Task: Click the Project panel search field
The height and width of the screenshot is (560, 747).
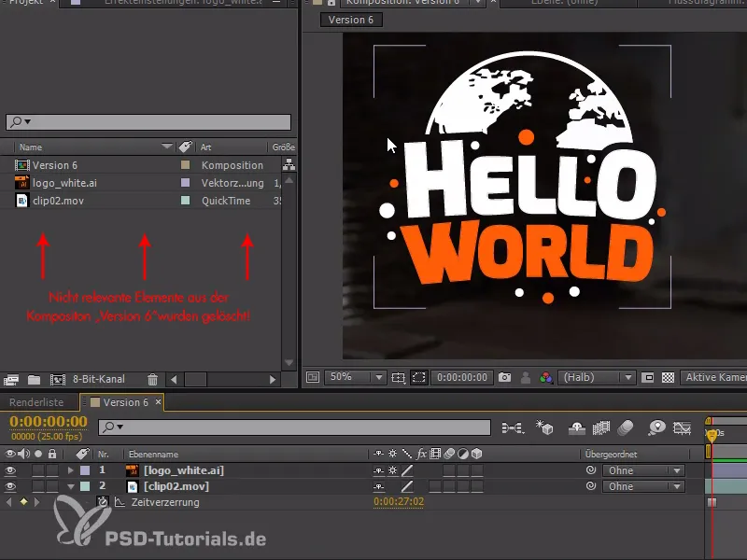Action: [148, 122]
